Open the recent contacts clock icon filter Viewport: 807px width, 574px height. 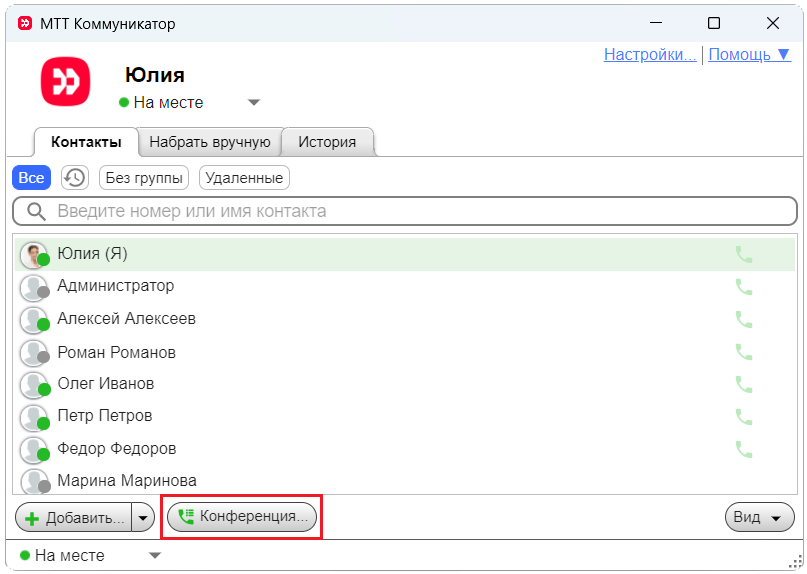(74, 178)
